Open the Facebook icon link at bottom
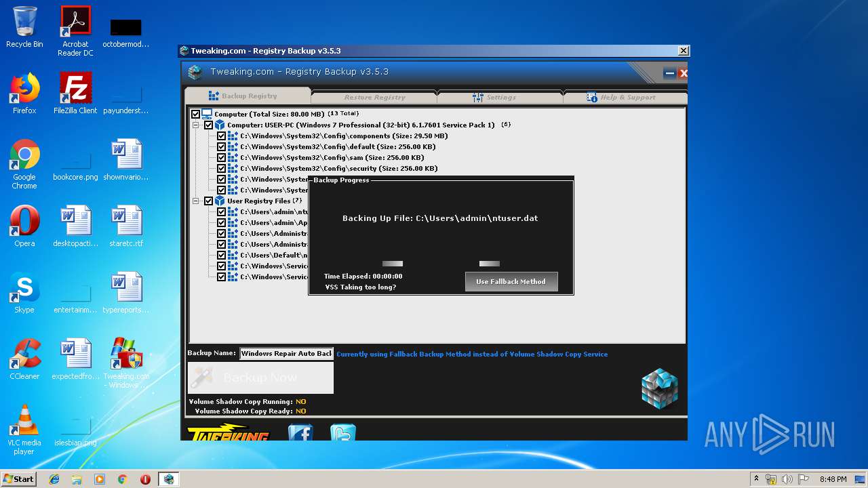 tap(300, 432)
